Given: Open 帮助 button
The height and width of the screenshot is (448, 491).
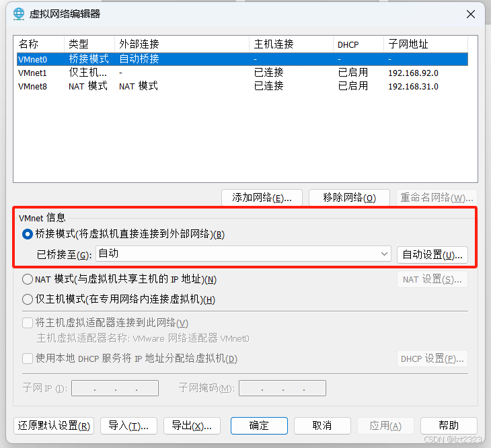Looking at the screenshot, I should coord(449,426).
